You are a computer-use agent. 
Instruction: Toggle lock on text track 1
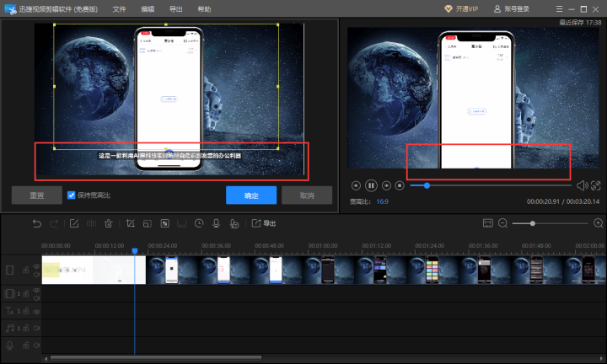point(26,311)
